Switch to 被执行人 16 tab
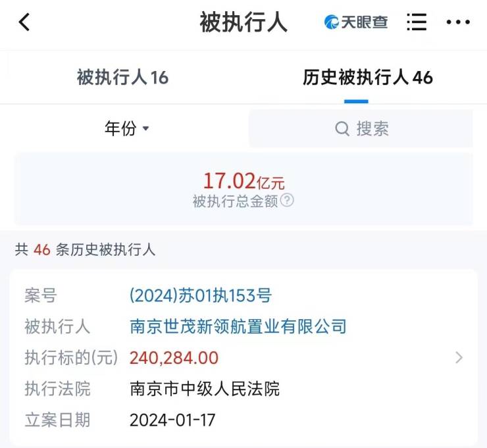 (122, 78)
